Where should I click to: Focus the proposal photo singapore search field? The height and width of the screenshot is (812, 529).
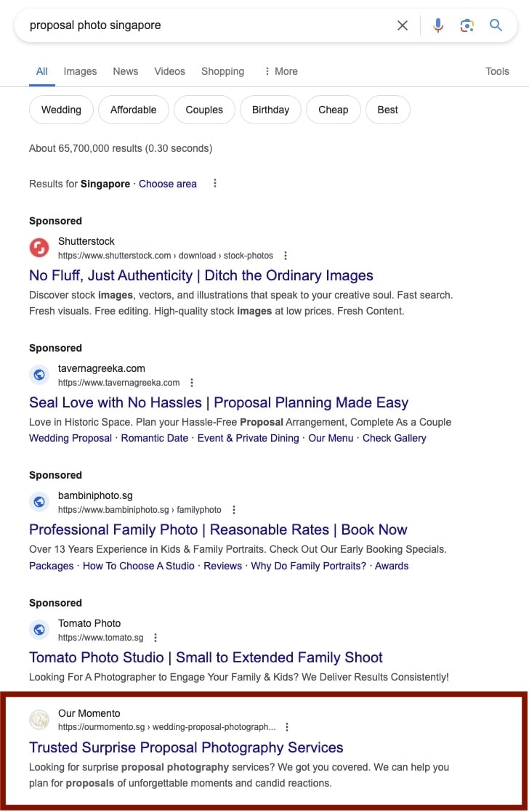click(207, 25)
